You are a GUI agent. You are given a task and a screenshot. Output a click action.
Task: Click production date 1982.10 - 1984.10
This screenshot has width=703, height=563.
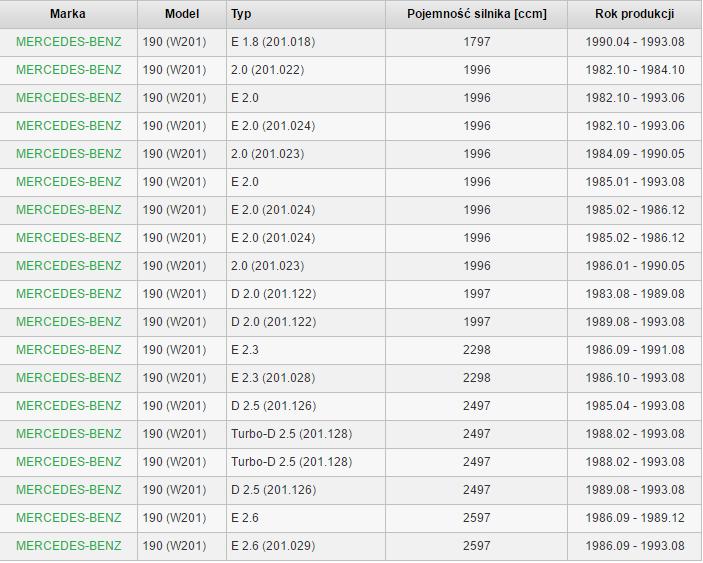(634, 70)
